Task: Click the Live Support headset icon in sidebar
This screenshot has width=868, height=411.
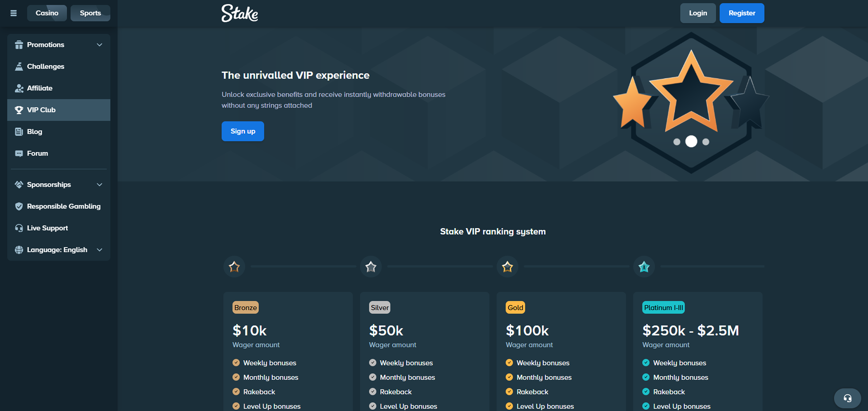Action: click(19, 228)
